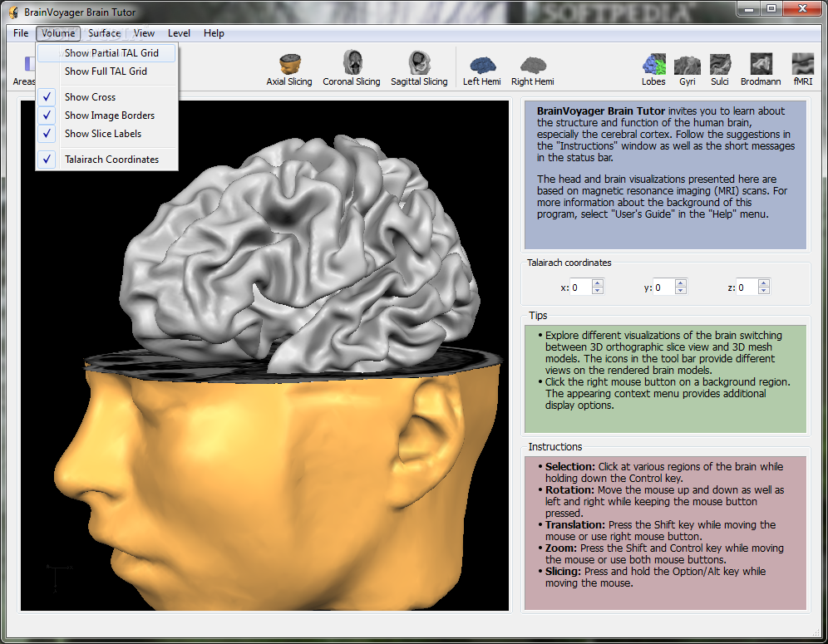Viewport: 828px width, 644px height.
Task: Select the Sagittal Slicing tool
Action: coord(419,69)
